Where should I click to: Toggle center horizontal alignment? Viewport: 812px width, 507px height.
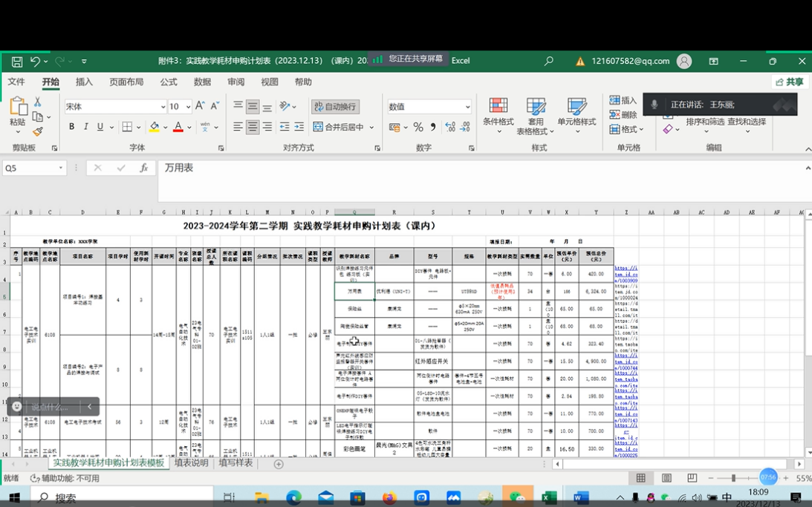tap(253, 127)
